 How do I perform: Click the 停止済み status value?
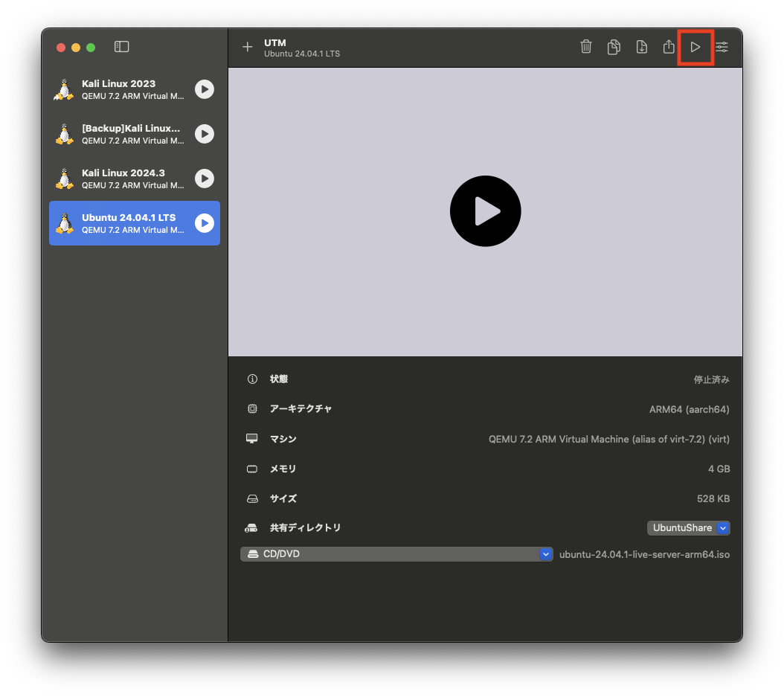(x=712, y=379)
